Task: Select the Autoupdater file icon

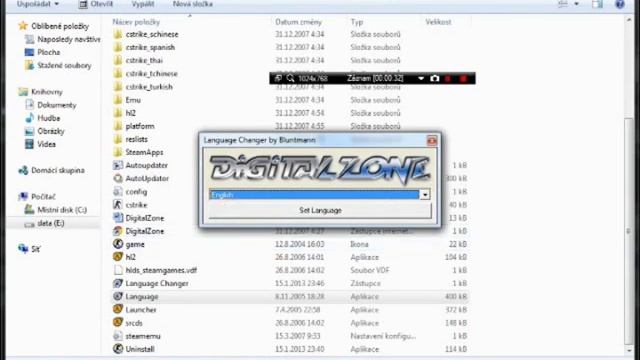Action: [118, 165]
